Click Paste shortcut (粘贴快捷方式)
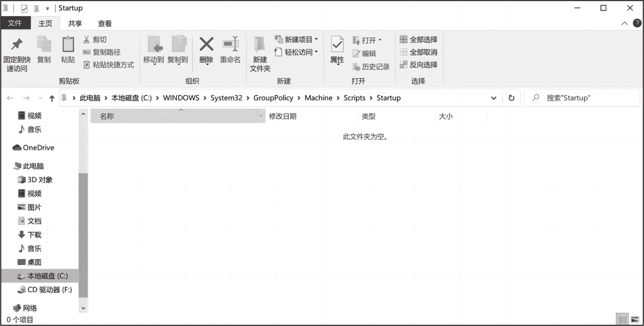 click(108, 65)
